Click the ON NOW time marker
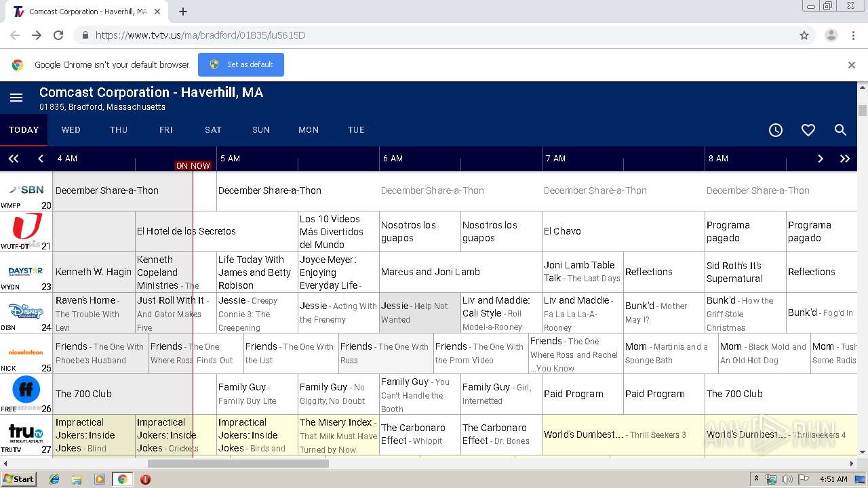The height and width of the screenshot is (488, 868). tap(193, 165)
